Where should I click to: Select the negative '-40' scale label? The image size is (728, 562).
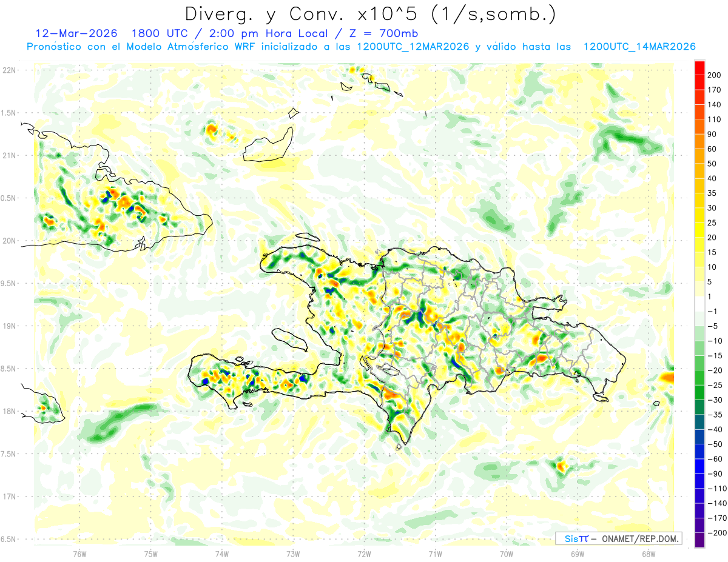(715, 429)
